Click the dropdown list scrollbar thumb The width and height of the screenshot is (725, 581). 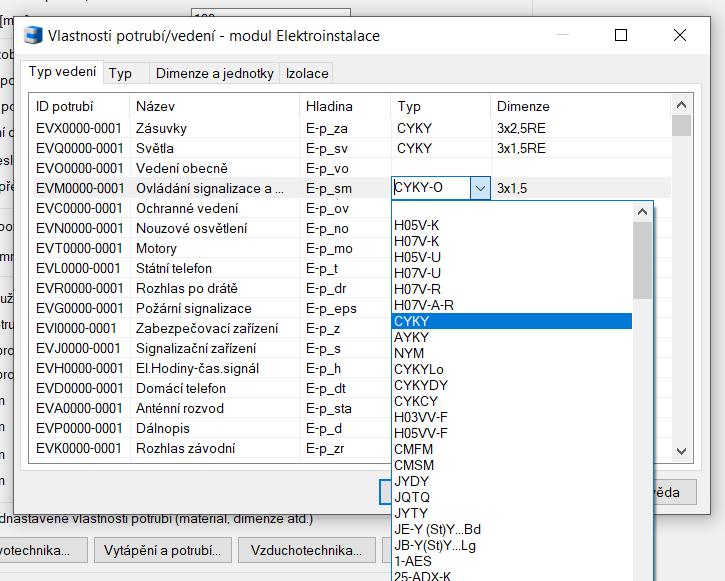coord(642,260)
